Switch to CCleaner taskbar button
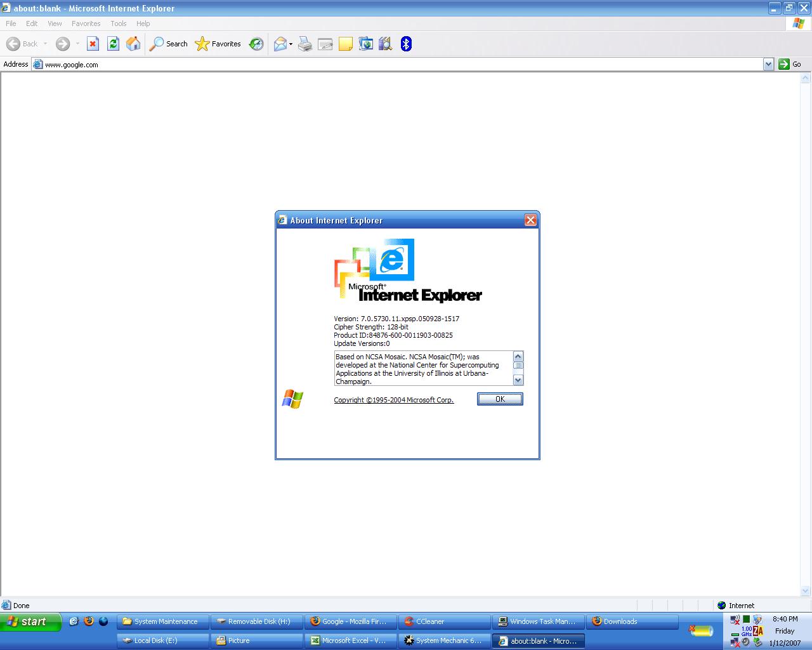Image resolution: width=812 pixels, height=650 pixels. [445, 621]
